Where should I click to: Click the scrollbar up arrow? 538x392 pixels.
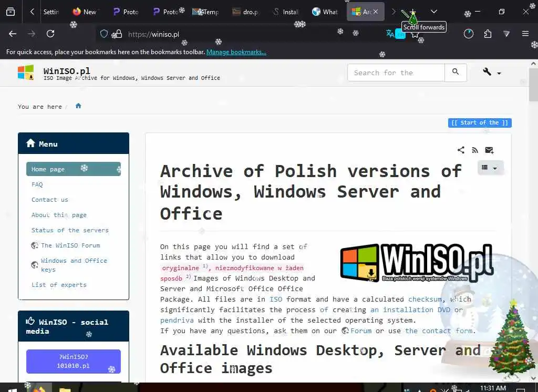[533, 64]
